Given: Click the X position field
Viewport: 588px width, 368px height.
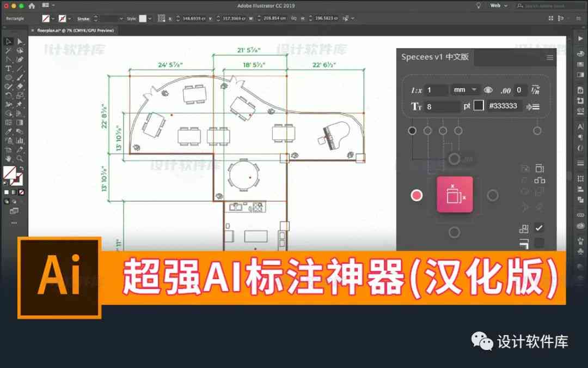Looking at the screenshot, I should tap(193, 18).
